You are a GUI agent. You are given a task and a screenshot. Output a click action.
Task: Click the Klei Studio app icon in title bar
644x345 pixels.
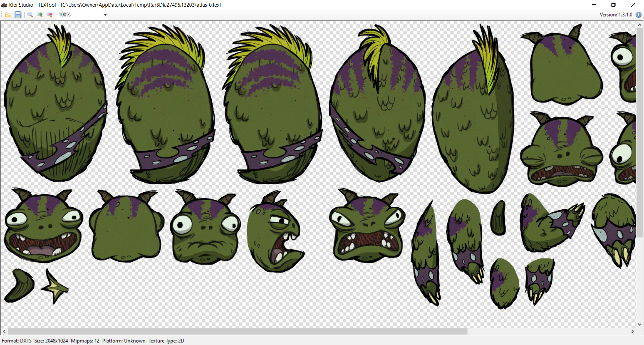coord(4,5)
